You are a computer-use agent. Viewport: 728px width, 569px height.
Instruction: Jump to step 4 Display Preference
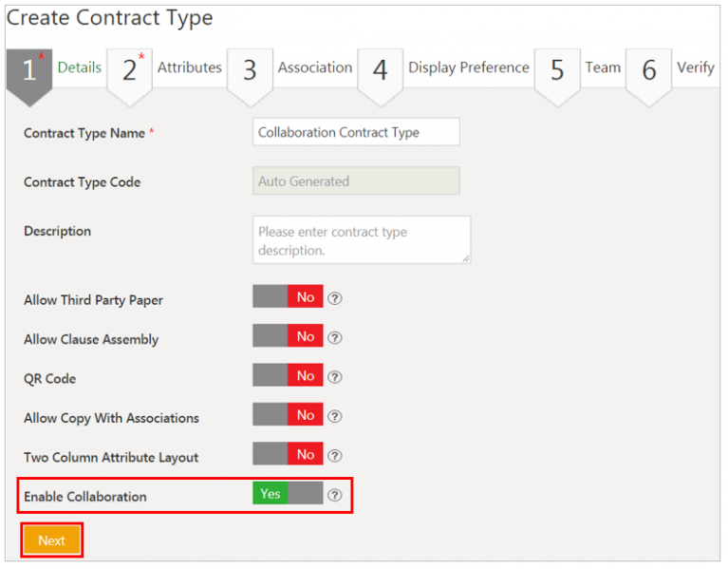coord(467,67)
